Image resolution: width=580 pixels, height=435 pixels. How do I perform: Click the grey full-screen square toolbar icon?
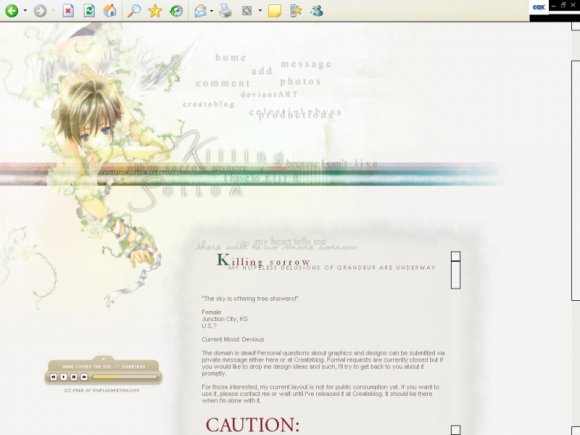click(246, 11)
